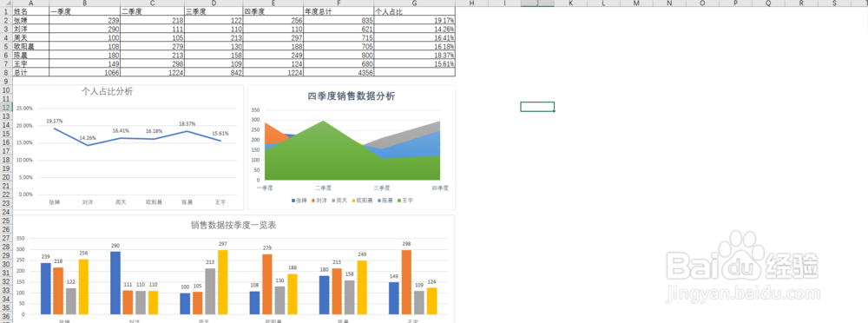Screen dimensions: 868x323
Task: Select column G header
Action: pos(415,3)
